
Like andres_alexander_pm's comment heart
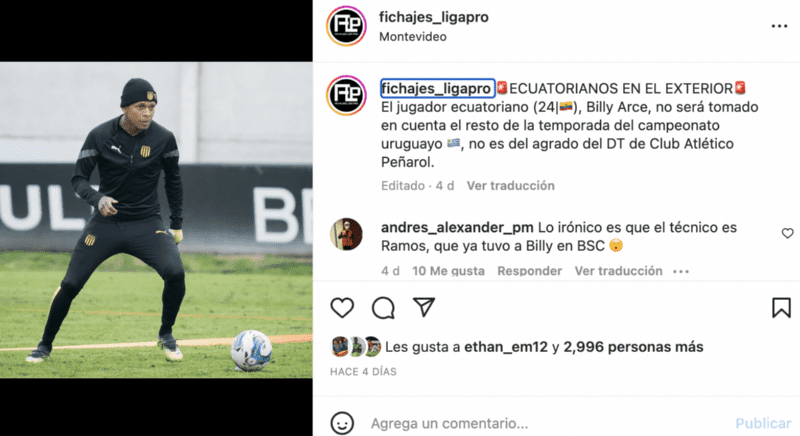[x=787, y=233]
